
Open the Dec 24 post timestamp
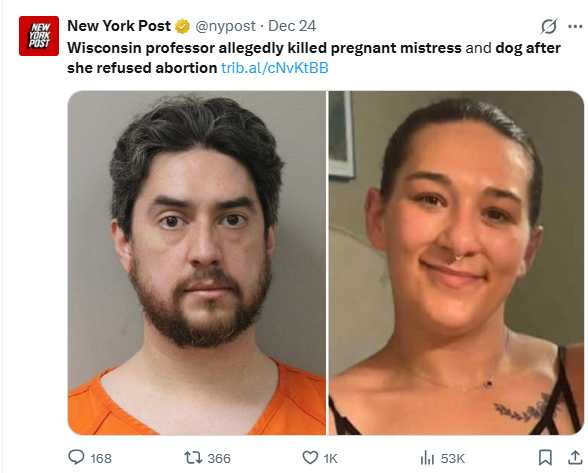point(292,26)
